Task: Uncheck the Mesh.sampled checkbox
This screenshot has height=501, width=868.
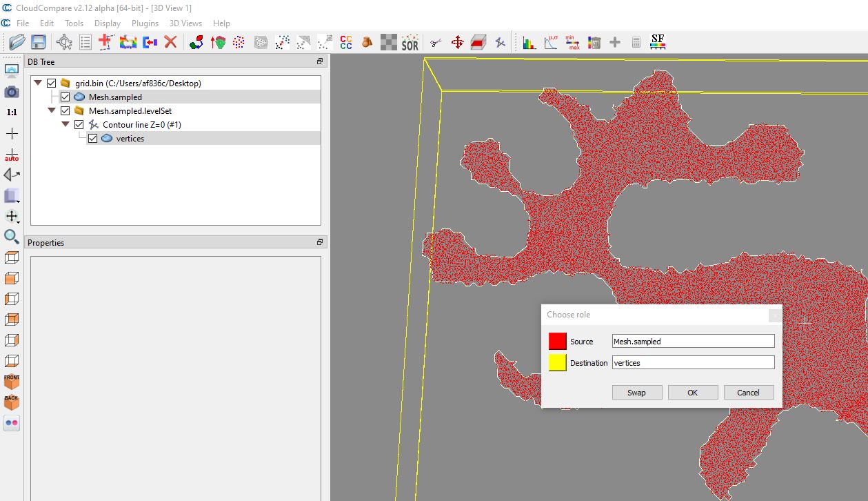Action: click(x=65, y=97)
